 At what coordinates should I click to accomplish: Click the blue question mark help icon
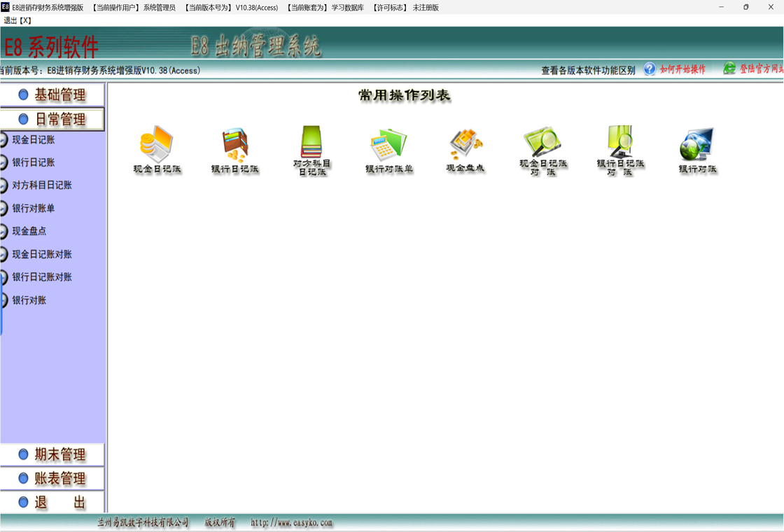pyautogui.click(x=650, y=69)
